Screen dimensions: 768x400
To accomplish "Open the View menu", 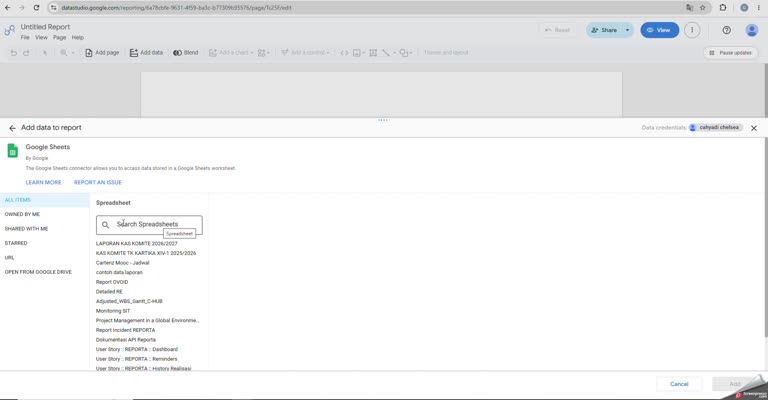I will point(42,37).
